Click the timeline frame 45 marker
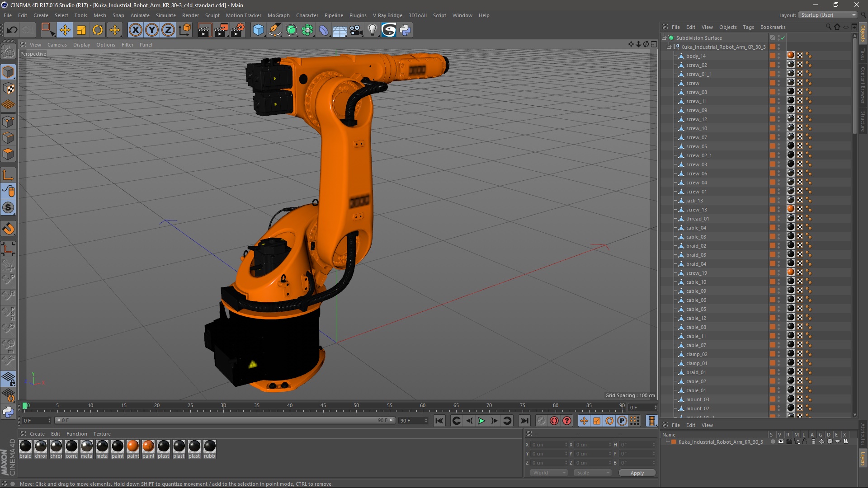The height and width of the screenshot is (488, 868). (323, 406)
